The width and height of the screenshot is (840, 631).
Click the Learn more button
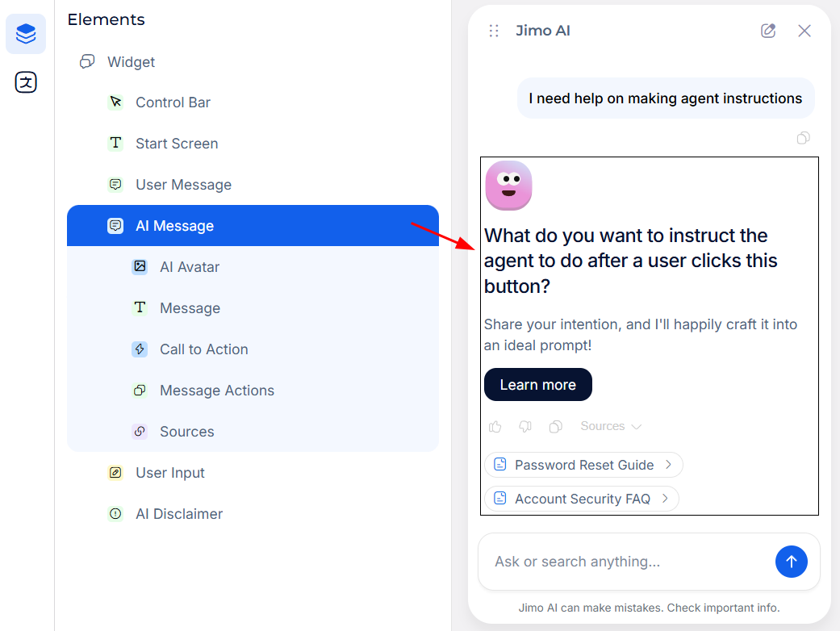coord(537,385)
